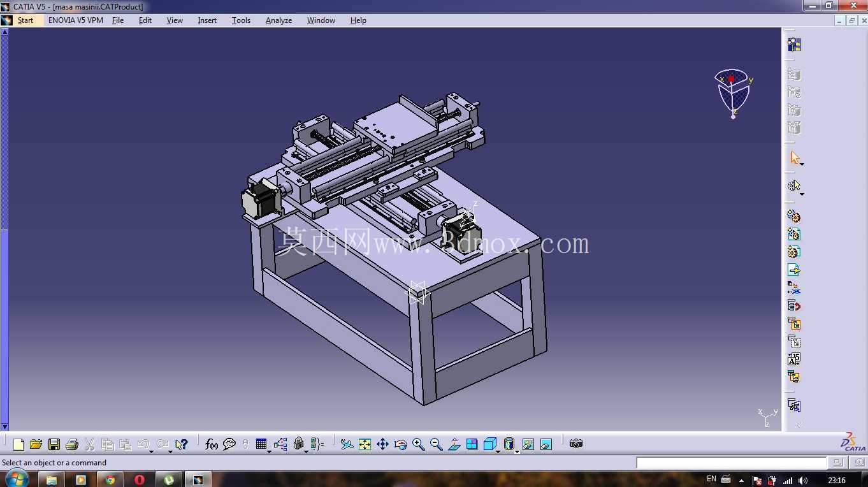Open Google Chrome from the taskbar
The image size is (868, 487).
click(110, 479)
